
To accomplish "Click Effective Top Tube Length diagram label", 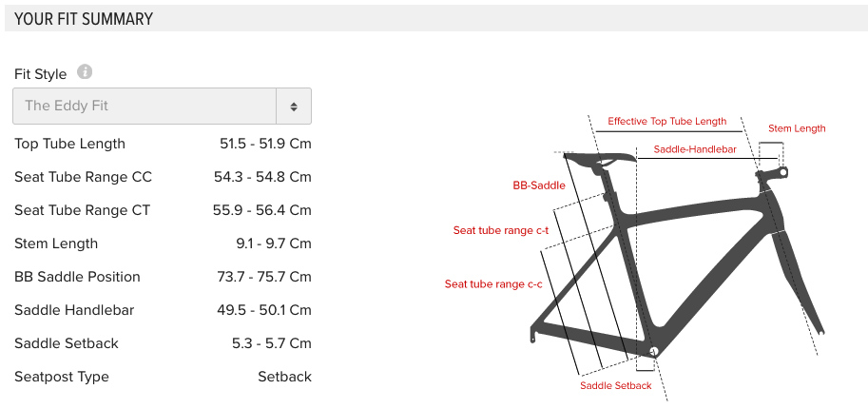I will pyautogui.click(x=666, y=122).
